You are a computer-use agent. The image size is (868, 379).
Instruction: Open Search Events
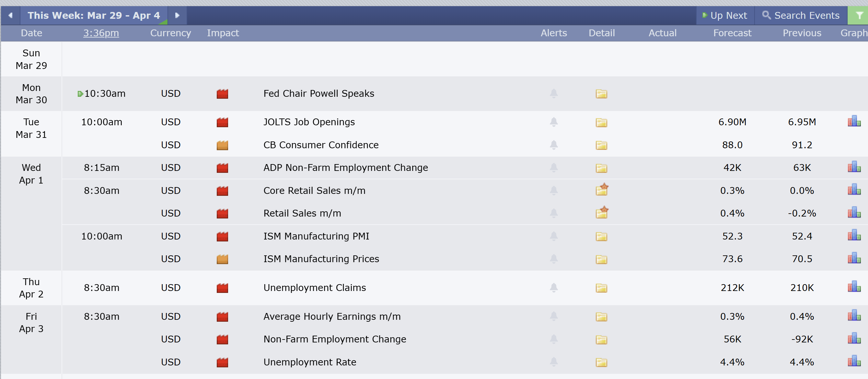click(801, 16)
